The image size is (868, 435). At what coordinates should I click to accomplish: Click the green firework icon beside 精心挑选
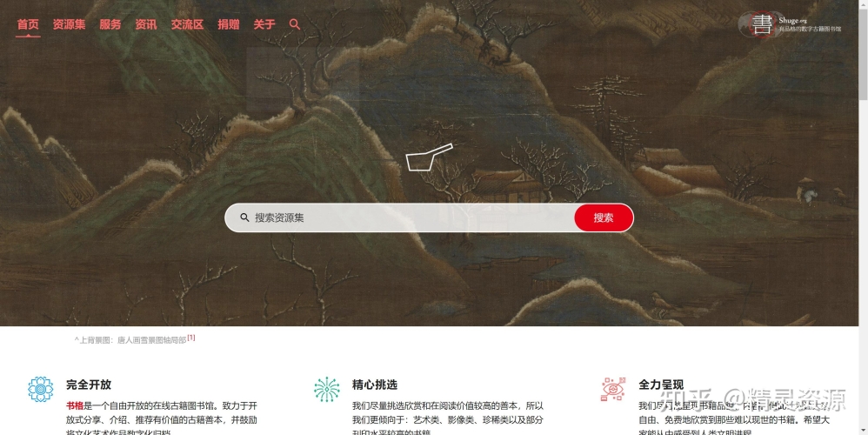pyautogui.click(x=327, y=389)
